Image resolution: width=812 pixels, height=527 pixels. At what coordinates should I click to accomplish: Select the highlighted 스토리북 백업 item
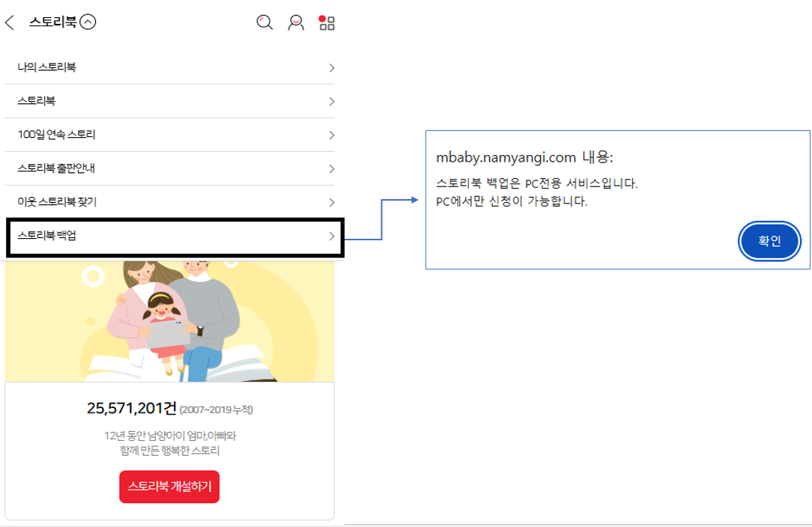[x=46, y=237]
